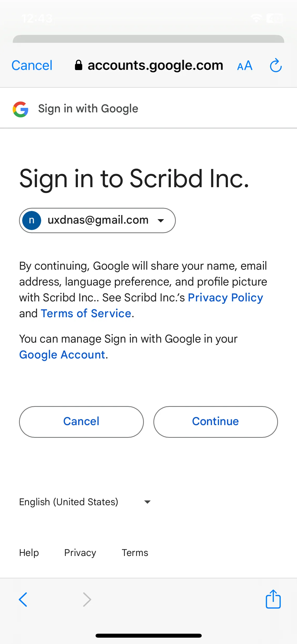
Task: Continue signing in to Scribd
Action: pyautogui.click(x=215, y=422)
